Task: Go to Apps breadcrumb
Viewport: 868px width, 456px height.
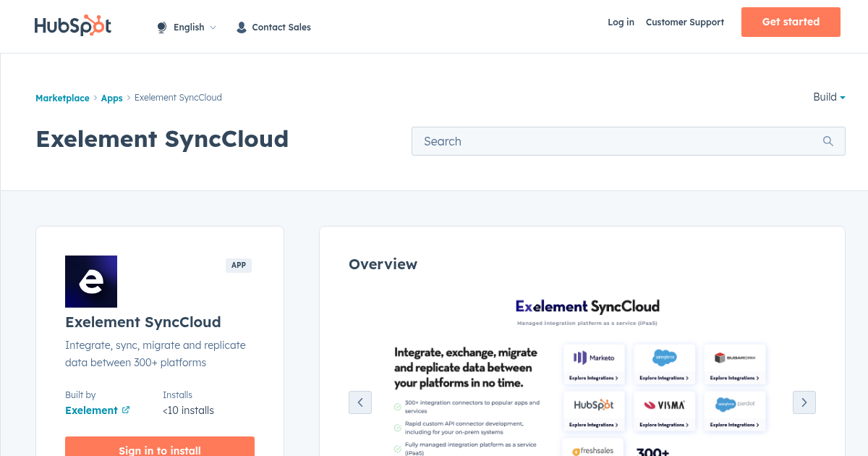Action: pos(112,98)
